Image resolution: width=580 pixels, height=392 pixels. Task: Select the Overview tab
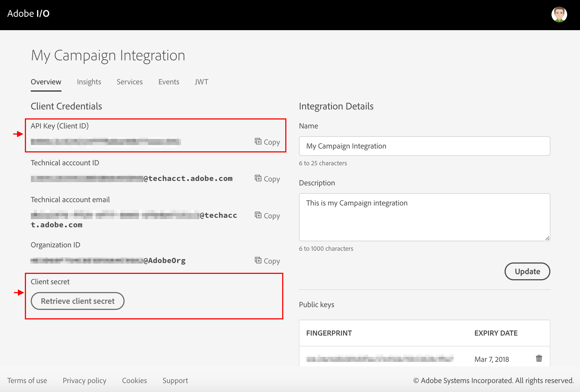(x=46, y=82)
